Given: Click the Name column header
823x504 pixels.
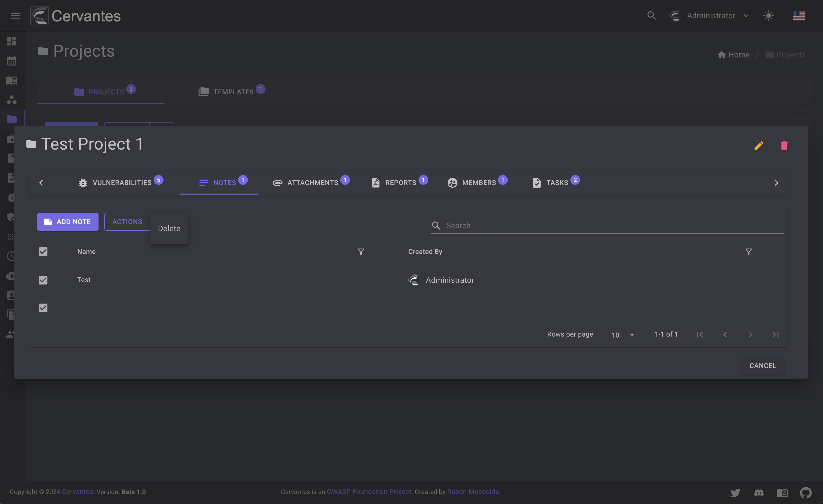Looking at the screenshot, I should (x=87, y=252).
